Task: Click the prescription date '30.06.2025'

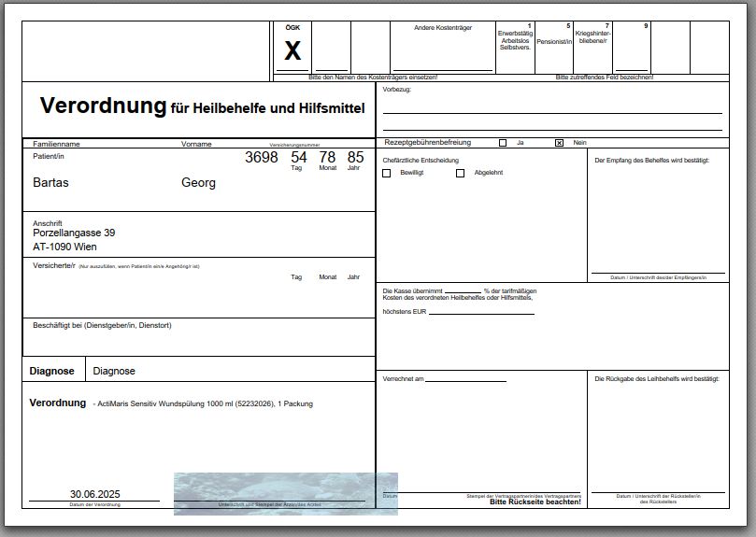Action: pyautogui.click(x=94, y=494)
